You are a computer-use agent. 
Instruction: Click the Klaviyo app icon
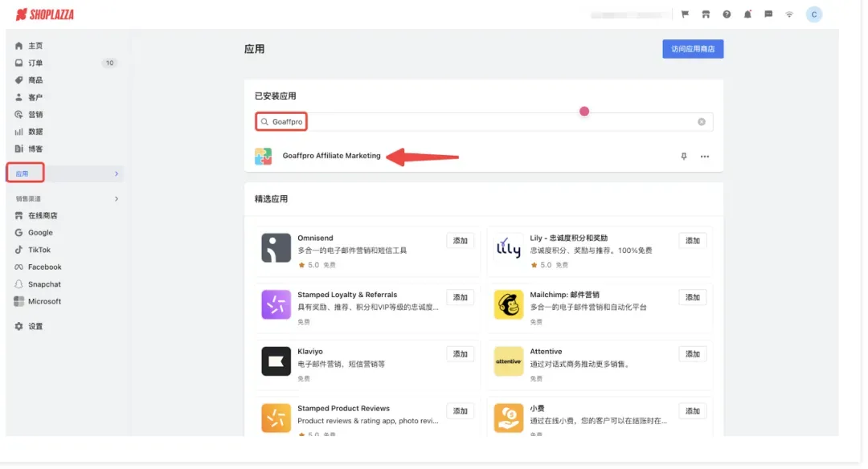276,361
